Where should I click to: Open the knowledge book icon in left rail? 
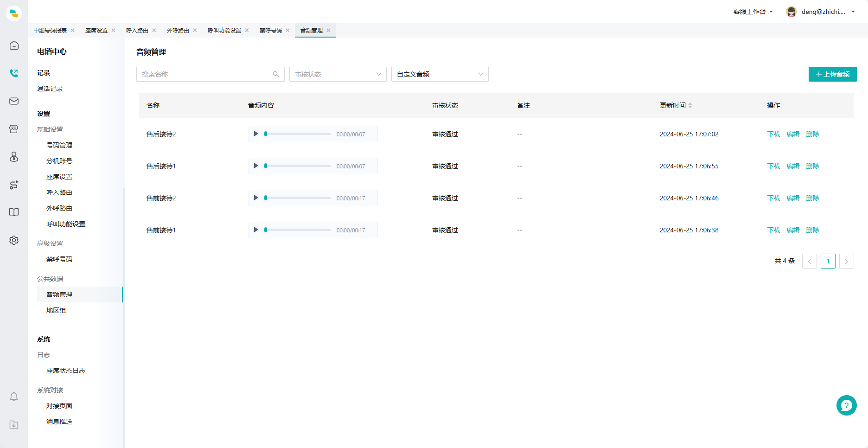coord(14,212)
